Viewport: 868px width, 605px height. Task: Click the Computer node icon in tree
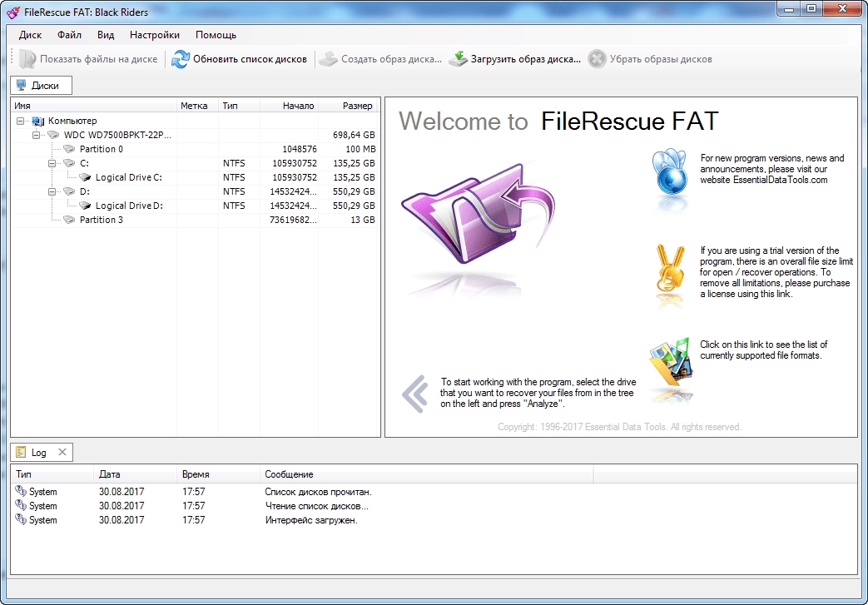pyautogui.click(x=38, y=121)
